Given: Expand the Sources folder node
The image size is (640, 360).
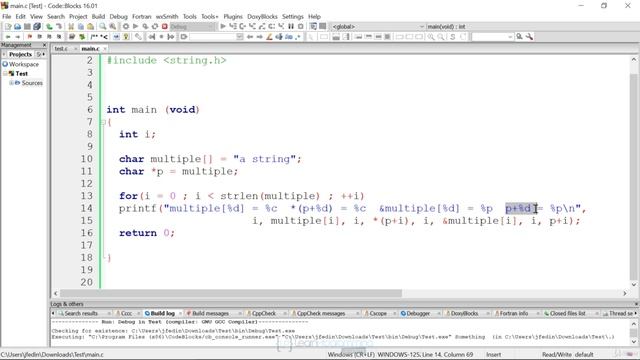Looking at the screenshot, I should pos(11,83).
